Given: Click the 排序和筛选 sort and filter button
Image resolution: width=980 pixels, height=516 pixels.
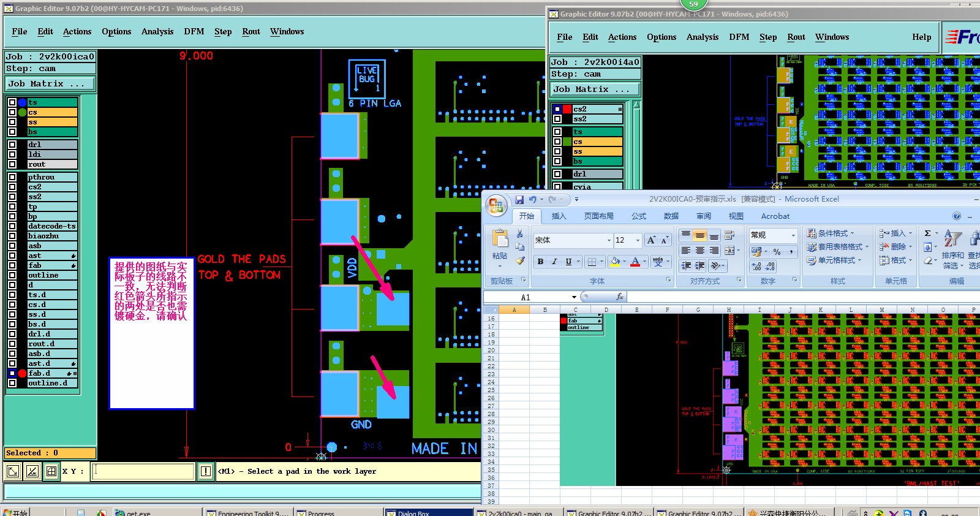Looking at the screenshot, I should click(952, 248).
